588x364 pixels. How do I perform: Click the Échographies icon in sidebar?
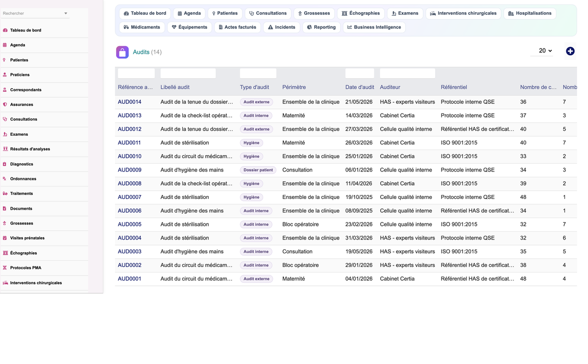(x=5, y=253)
